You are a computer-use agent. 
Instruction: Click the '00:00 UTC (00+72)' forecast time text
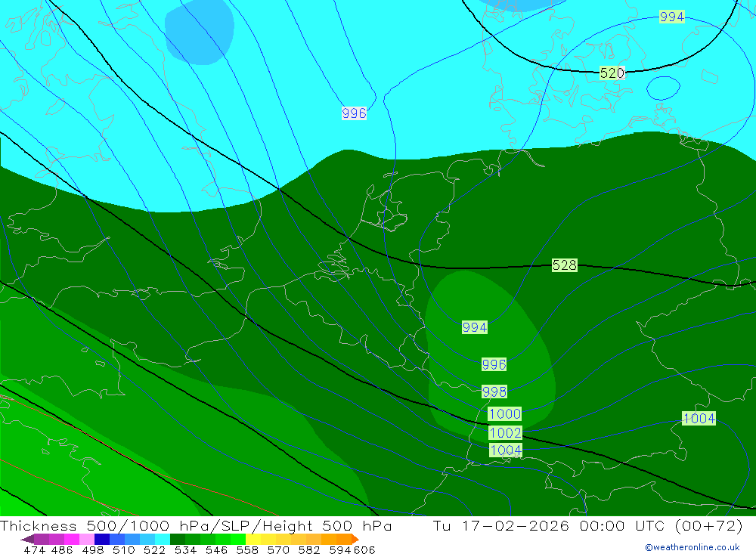[x=661, y=525]
